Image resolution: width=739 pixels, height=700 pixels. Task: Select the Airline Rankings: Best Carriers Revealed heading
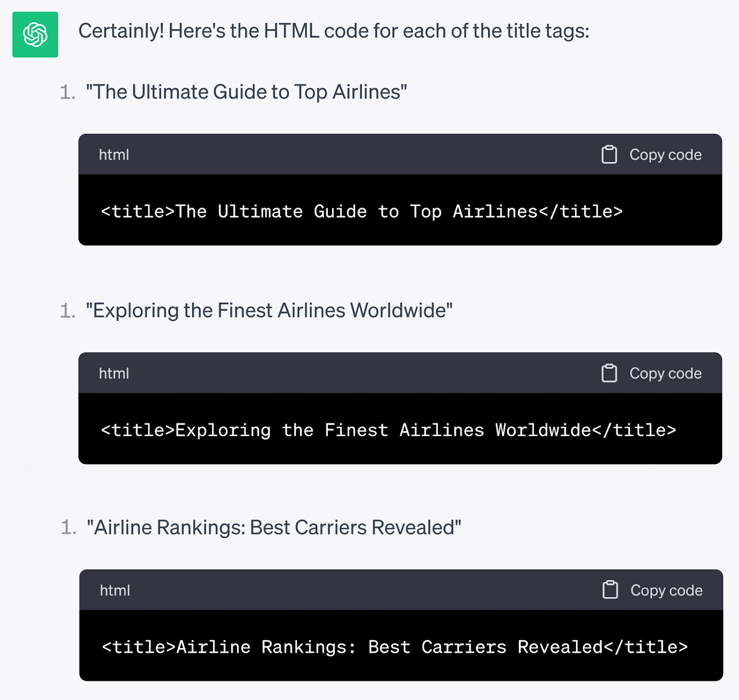pos(273,527)
